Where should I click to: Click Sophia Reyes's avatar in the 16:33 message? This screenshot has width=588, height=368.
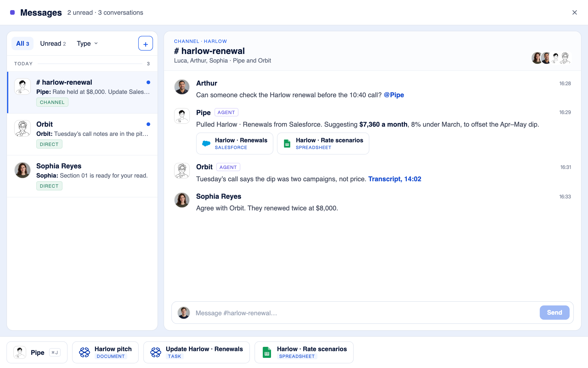click(x=182, y=200)
